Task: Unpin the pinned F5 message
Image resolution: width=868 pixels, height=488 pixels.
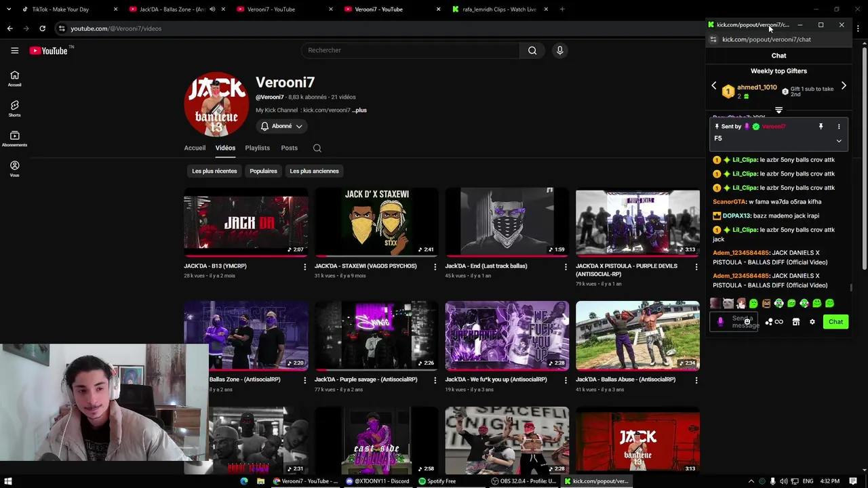Action: point(821,127)
